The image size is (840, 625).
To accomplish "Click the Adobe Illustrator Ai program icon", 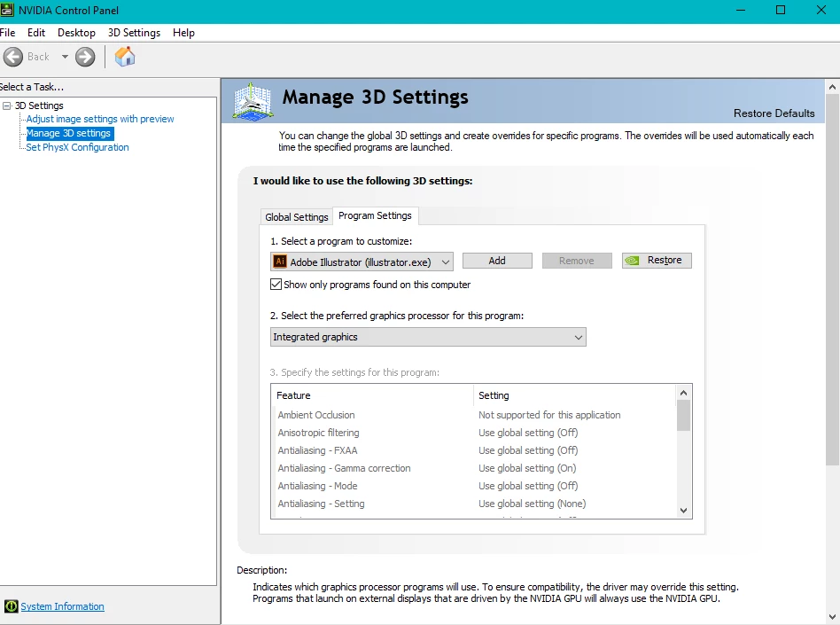I will pos(280,262).
